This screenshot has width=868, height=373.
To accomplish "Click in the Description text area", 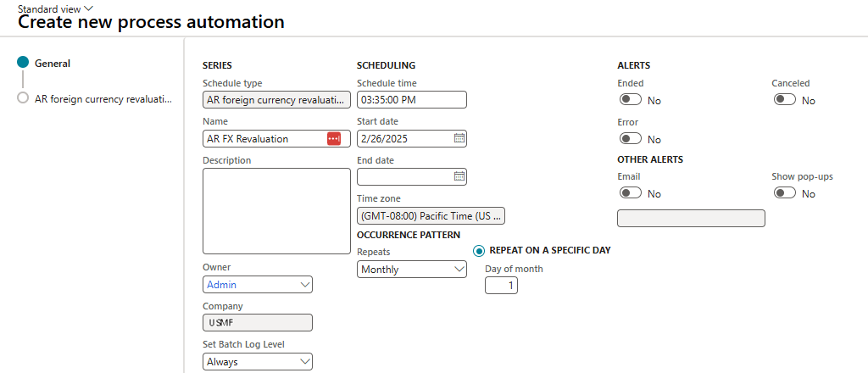I will 276,210.
